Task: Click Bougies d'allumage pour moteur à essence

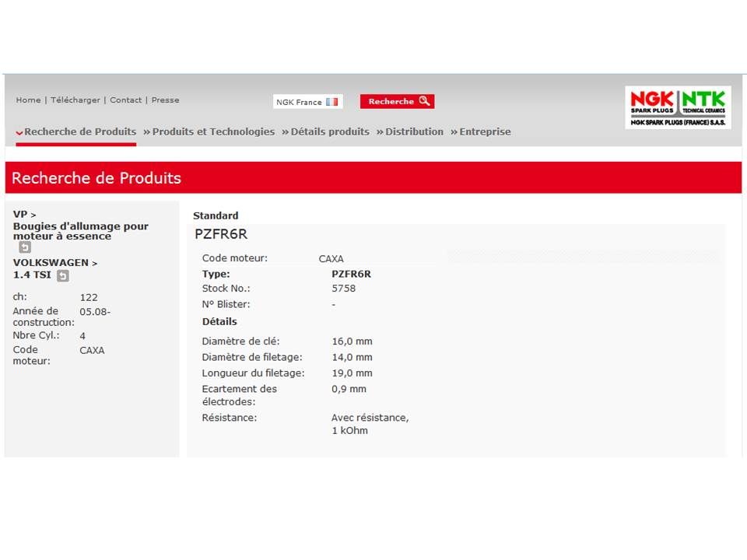Action: (81, 231)
